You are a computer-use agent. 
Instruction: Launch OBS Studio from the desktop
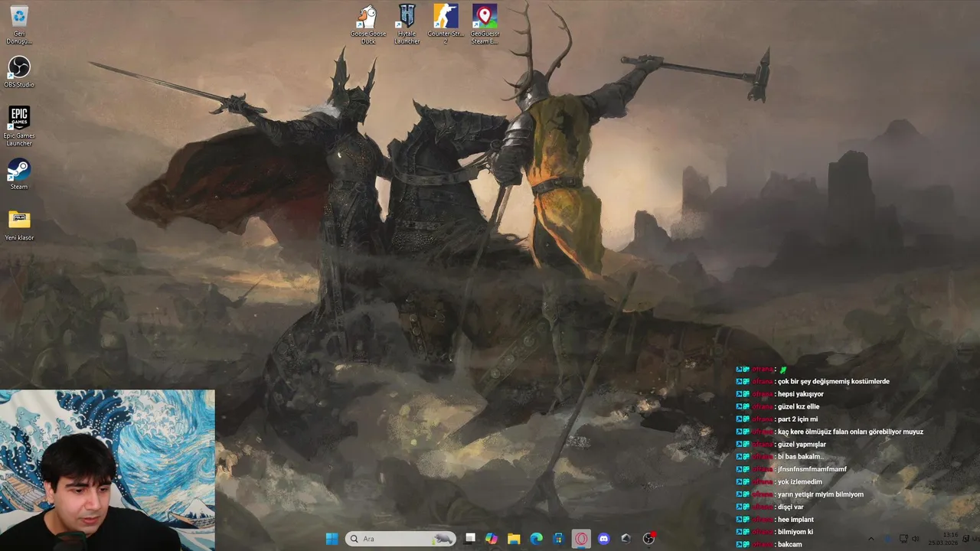click(x=19, y=71)
